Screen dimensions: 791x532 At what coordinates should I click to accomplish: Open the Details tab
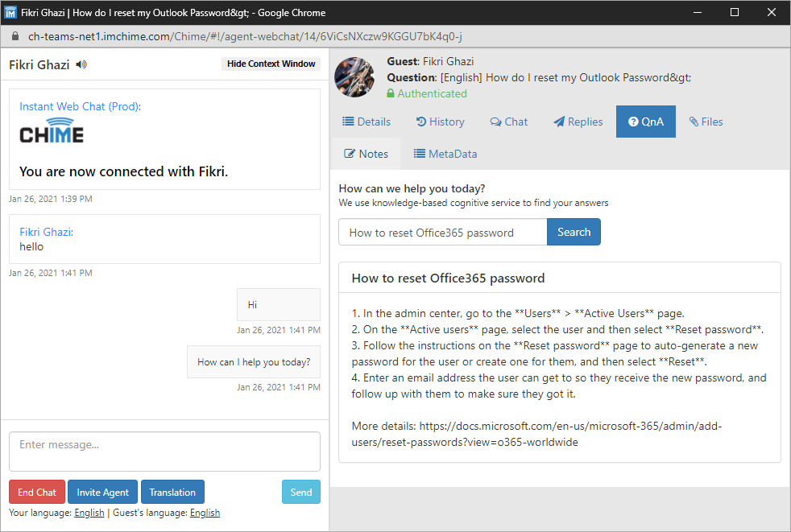tap(367, 122)
